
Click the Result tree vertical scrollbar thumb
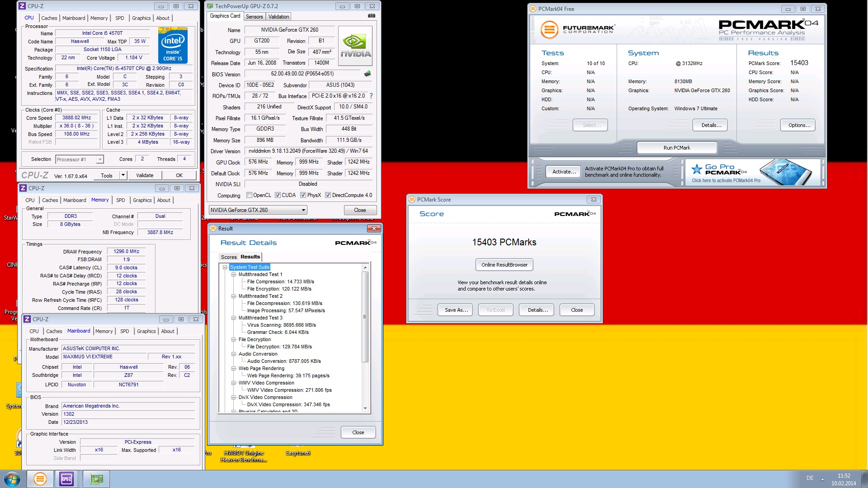coord(365,317)
